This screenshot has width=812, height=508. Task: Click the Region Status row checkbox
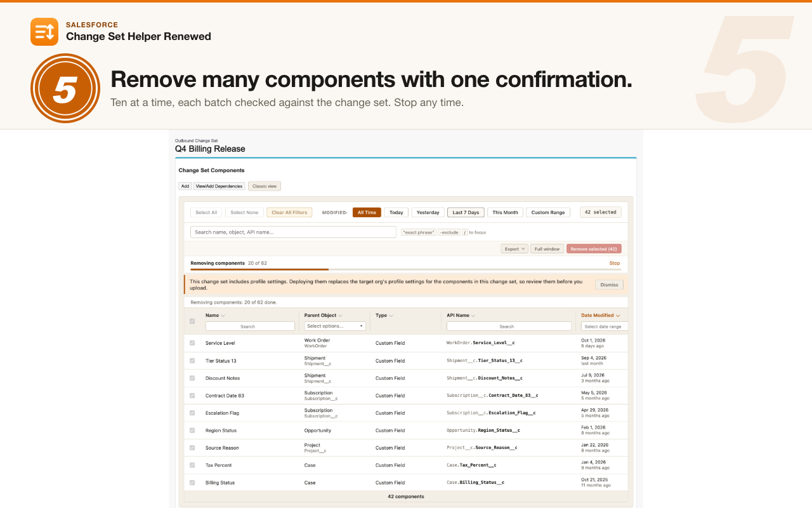click(192, 431)
